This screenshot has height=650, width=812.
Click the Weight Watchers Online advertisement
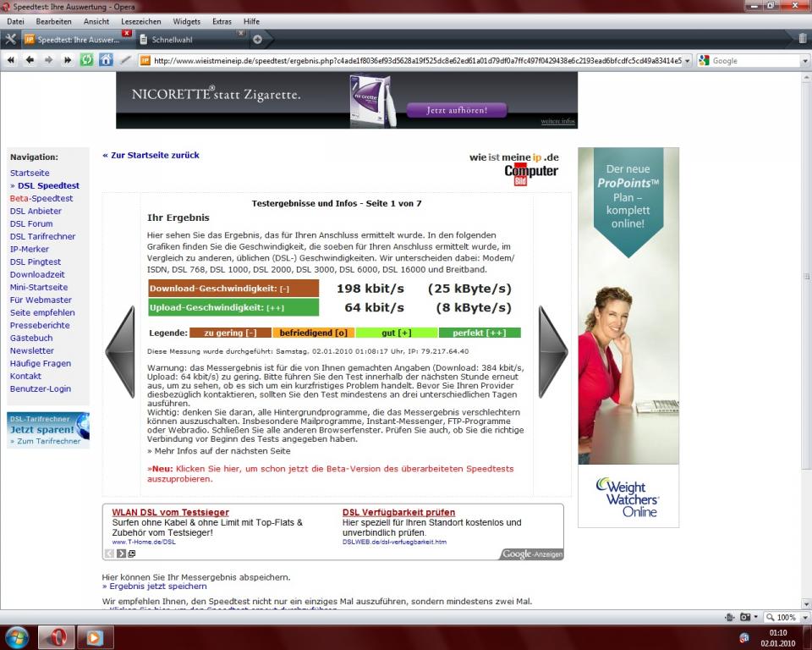628,338
